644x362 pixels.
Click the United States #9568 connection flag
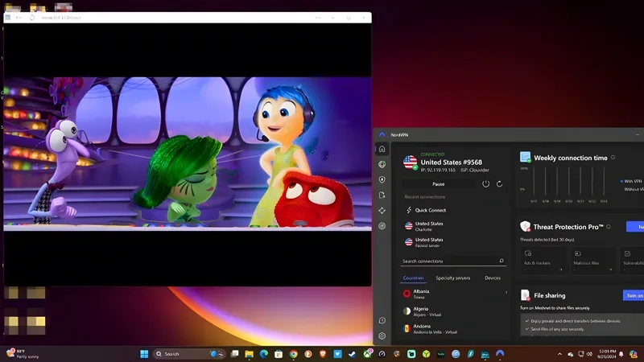(411, 162)
